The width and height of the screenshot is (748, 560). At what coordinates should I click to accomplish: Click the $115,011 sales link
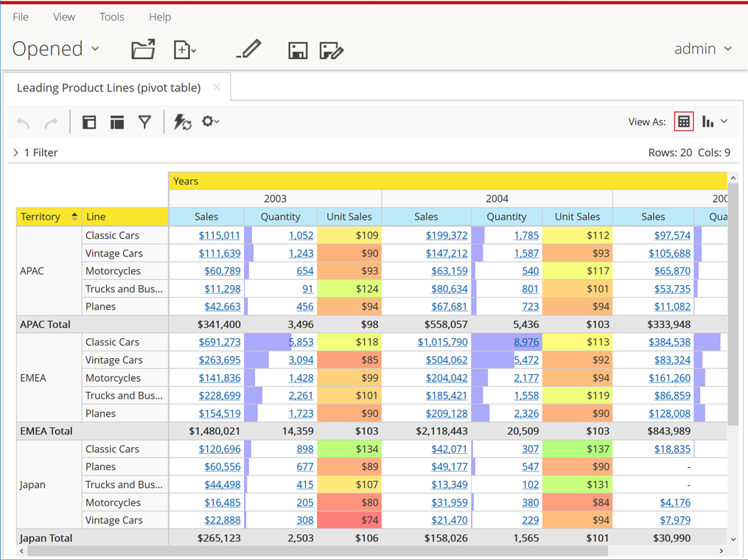click(x=220, y=235)
